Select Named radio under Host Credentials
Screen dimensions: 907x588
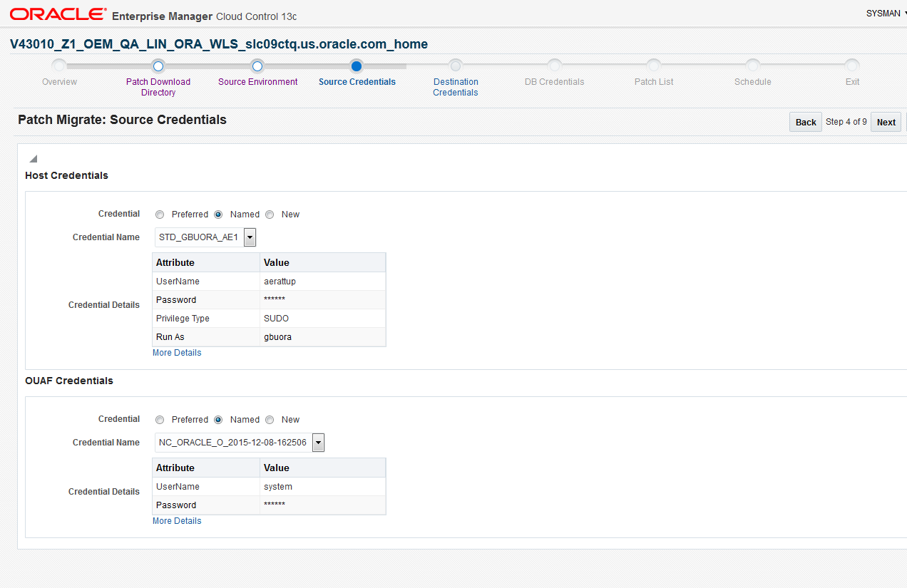[x=218, y=215]
